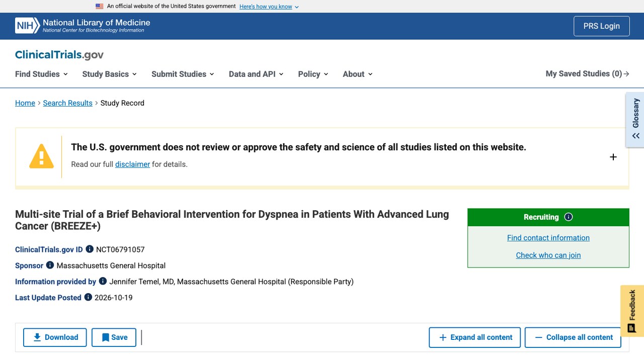Click the US flag icon in banner
The width and height of the screenshot is (644, 362).
100,7
